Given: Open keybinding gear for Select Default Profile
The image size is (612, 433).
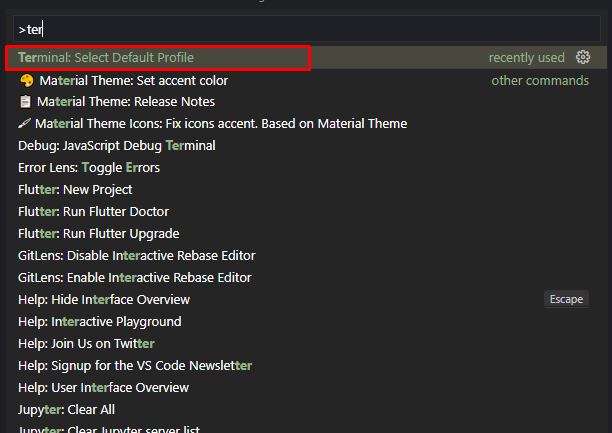Looking at the screenshot, I should point(583,57).
